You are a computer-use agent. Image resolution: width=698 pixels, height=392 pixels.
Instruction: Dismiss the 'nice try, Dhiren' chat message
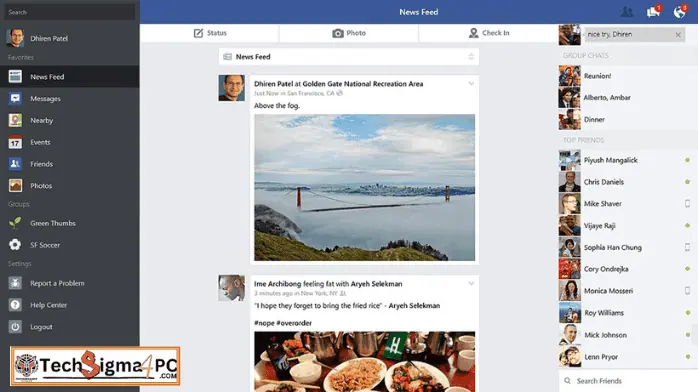[678, 35]
